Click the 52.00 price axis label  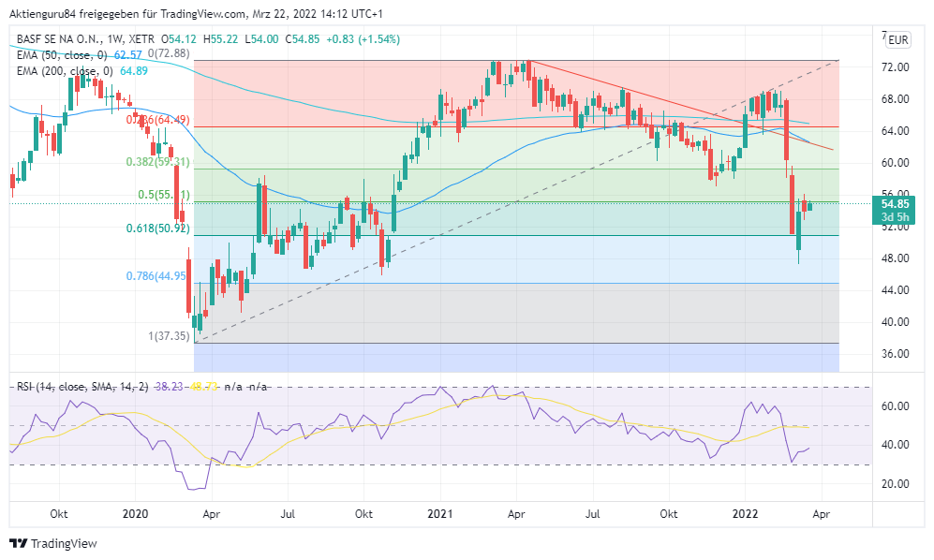pos(896,227)
